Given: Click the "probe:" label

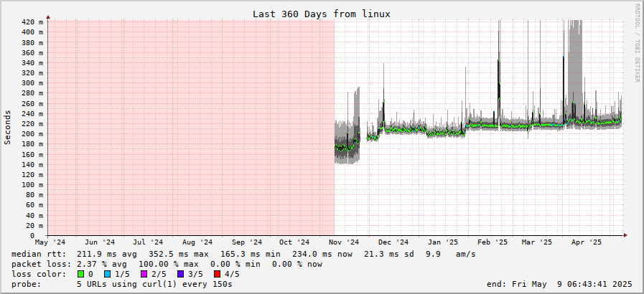Looking at the screenshot, I should click(27, 284).
